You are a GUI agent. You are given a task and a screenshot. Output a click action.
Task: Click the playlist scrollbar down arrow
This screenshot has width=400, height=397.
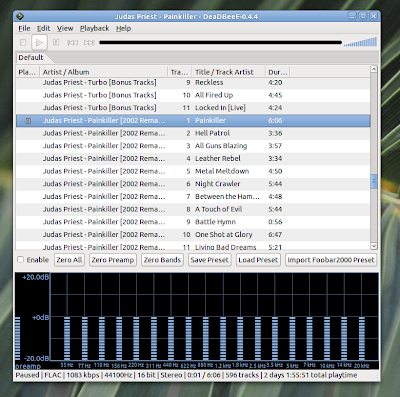coord(374,246)
